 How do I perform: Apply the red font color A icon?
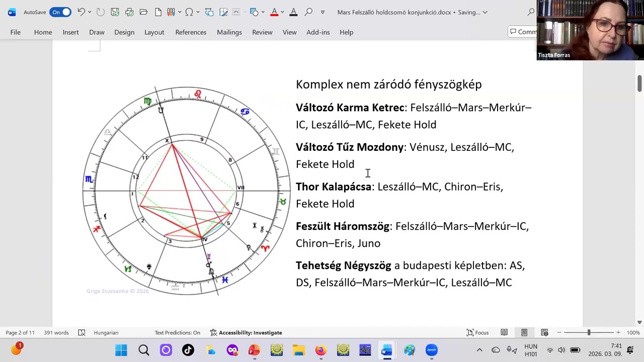point(274,12)
